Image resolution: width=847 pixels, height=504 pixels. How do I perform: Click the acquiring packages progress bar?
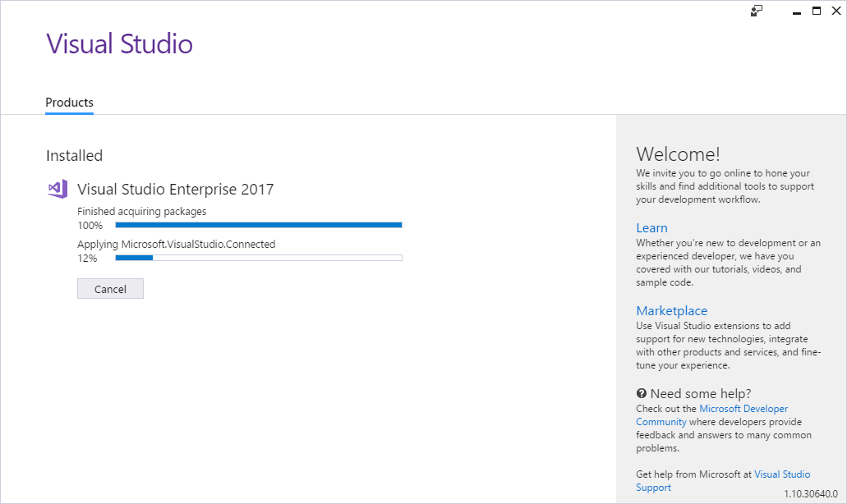point(259,225)
